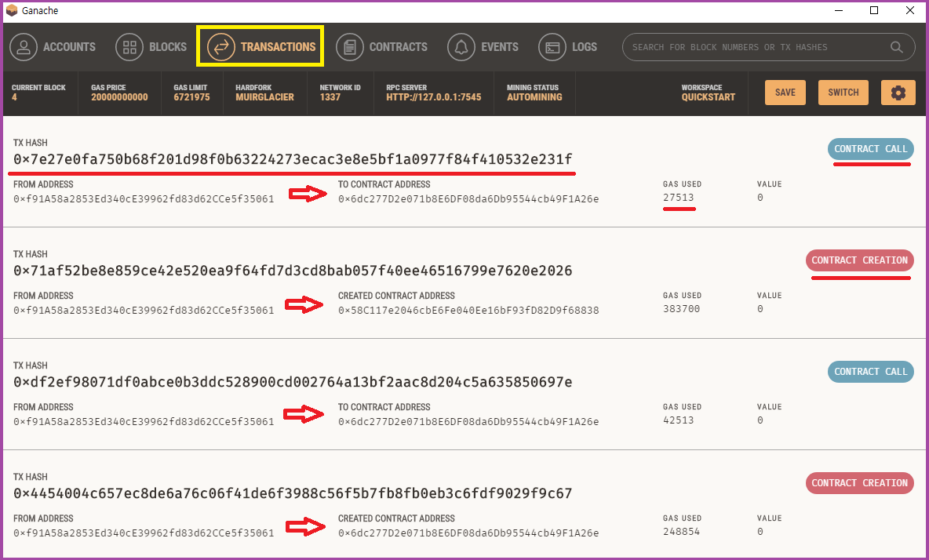Click the SWITCH workspace button
929x560 pixels.
(x=843, y=93)
